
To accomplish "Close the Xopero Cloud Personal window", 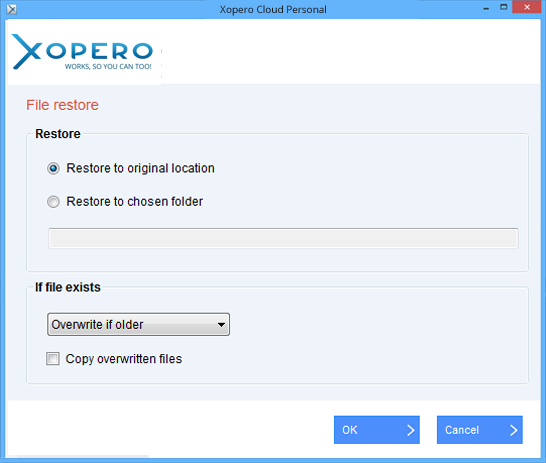I will click(x=527, y=7).
